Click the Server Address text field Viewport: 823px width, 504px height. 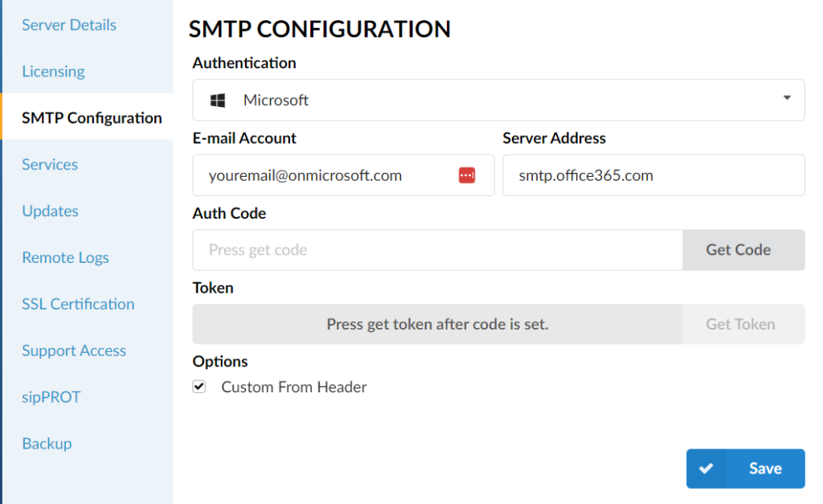653,175
